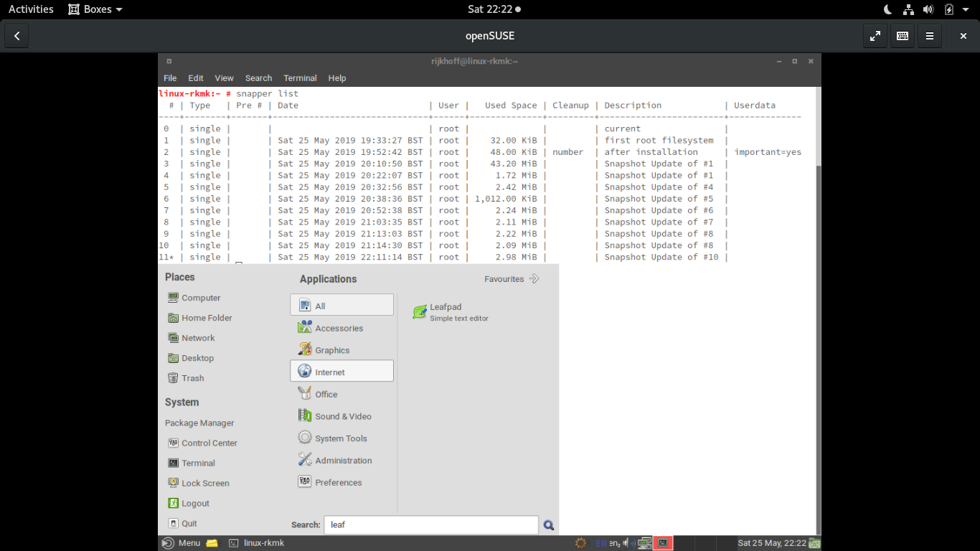
Task: Open Network in Places
Action: coord(191,338)
